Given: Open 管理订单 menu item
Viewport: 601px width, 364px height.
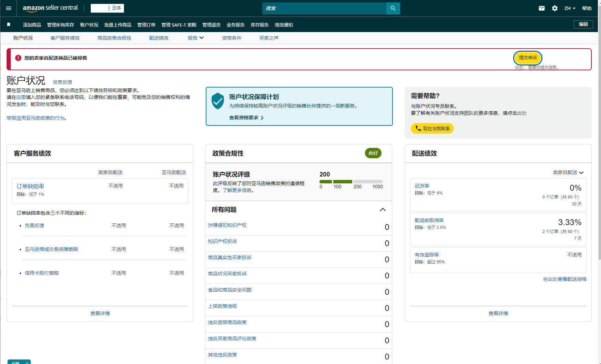Looking at the screenshot, I should pyautogui.click(x=146, y=25).
